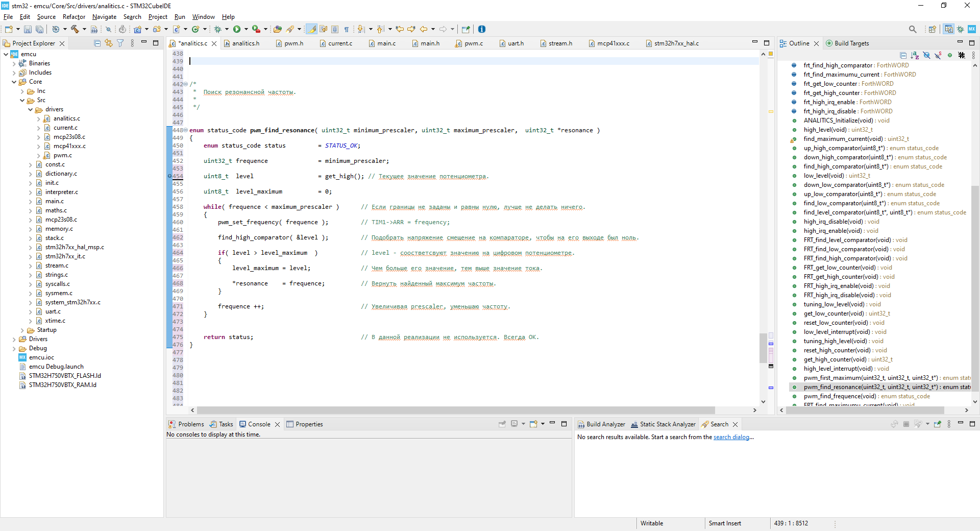This screenshot has width=980, height=531.
Task: Toggle Hide Fields in Outline toolbar
Action: coord(926,55)
